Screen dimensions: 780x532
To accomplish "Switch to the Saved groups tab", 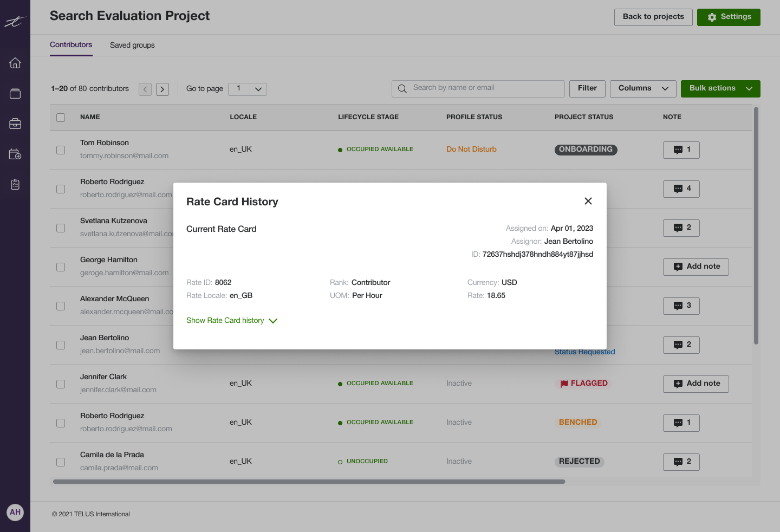I will click(x=132, y=45).
